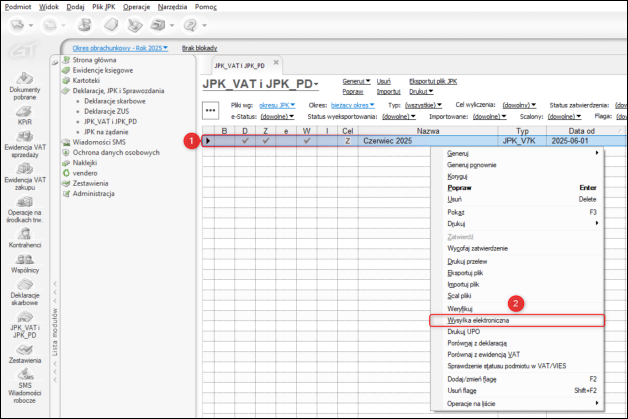The image size is (628, 419).
Task: Open the Narzędzia menu
Action: pos(172,7)
